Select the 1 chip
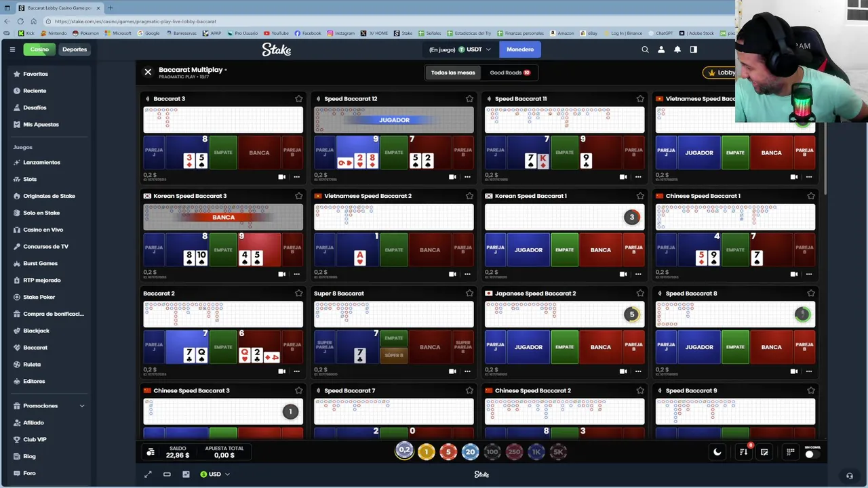Viewport: 868px width, 488px height. click(x=426, y=452)
